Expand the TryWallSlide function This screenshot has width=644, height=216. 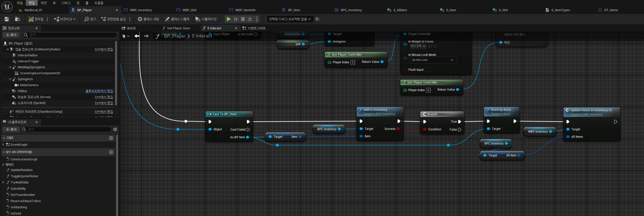[x=3, y=182]
